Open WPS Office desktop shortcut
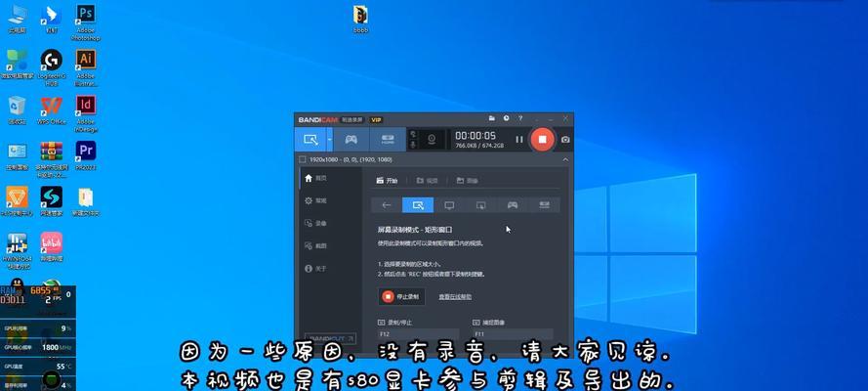The image size is (868, 391). click(52, 109)
